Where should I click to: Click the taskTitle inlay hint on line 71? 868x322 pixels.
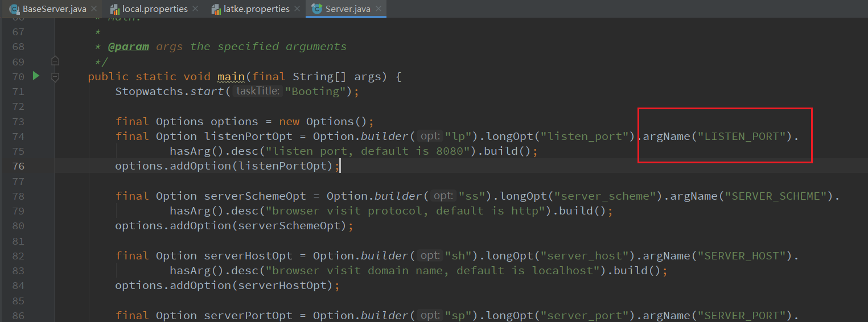pos(257,92)
